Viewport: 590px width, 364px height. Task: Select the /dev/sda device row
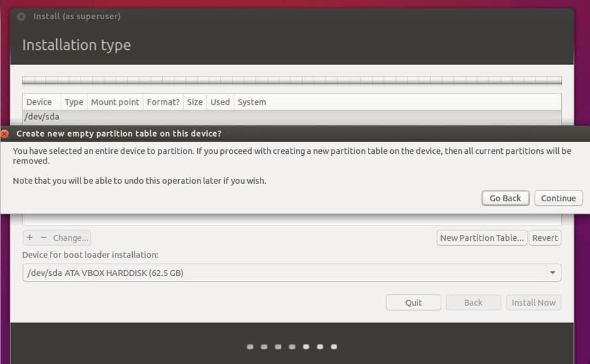(292, 117)
